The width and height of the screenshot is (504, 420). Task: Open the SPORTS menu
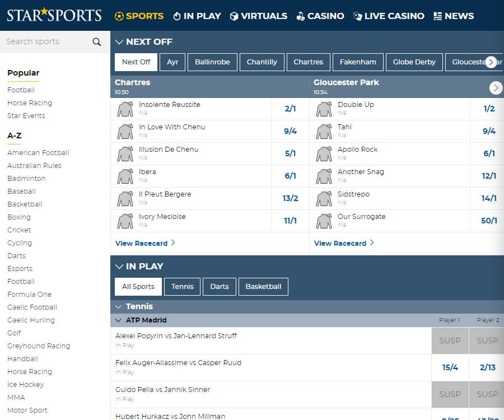pyautogui.click(x=139, y=16)
